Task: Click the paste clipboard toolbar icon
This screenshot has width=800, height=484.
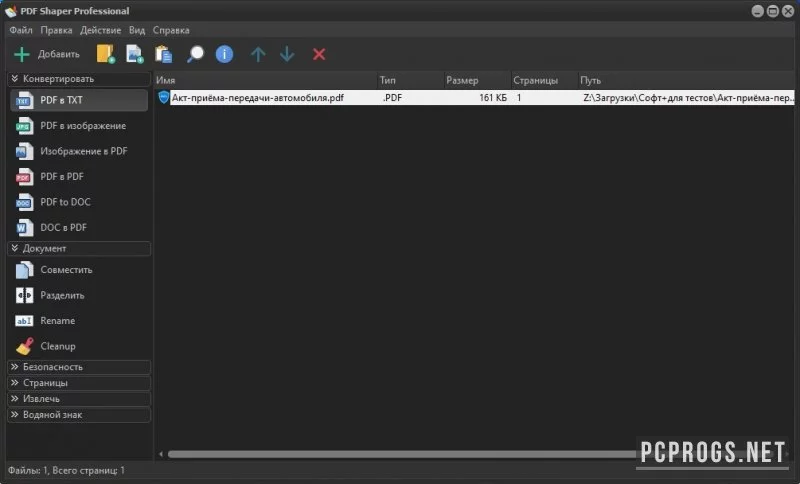Action: (163, 54)
